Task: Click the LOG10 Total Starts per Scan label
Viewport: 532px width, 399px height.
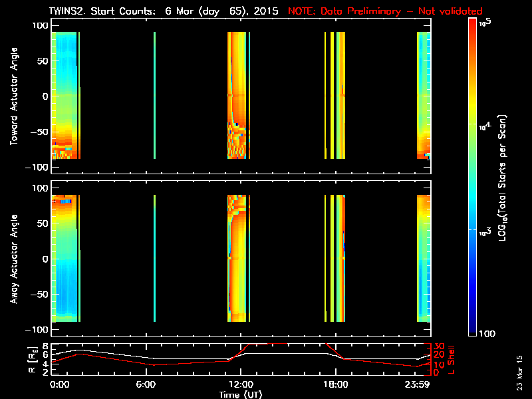Action: [x=504, y=176]
